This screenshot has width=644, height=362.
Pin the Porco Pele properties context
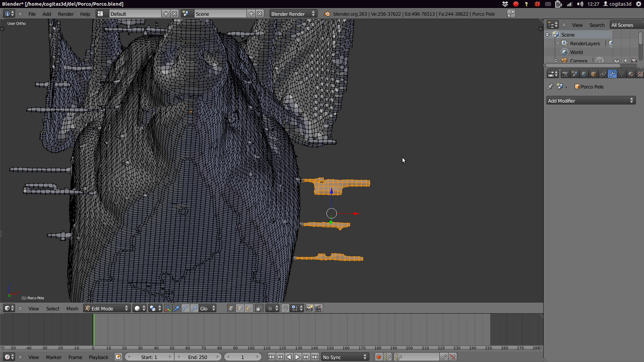coord(550,86)
